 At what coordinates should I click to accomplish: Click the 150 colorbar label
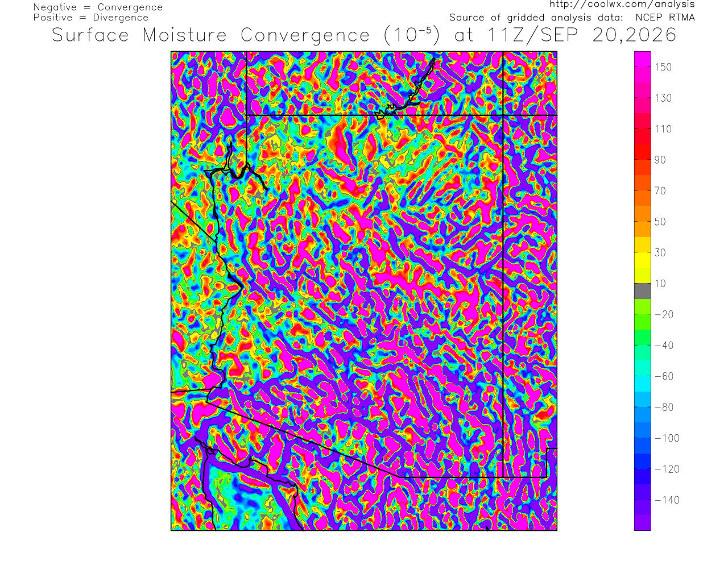pyautogui.click(x=663, y=67)
